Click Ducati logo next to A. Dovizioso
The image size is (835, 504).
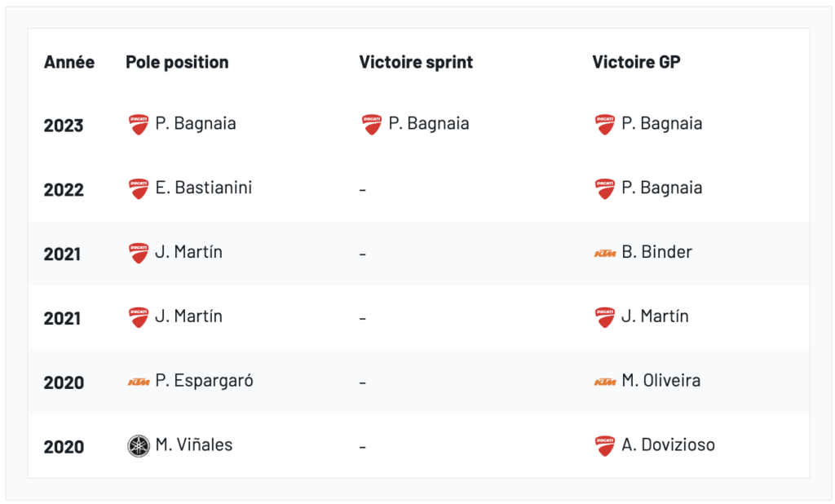(x=604, y=446)
